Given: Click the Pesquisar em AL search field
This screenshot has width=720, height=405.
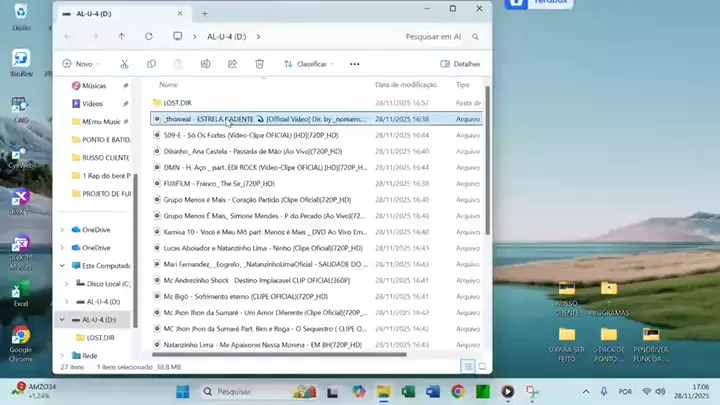Looking at the screenshot, I should click(435, 36).
